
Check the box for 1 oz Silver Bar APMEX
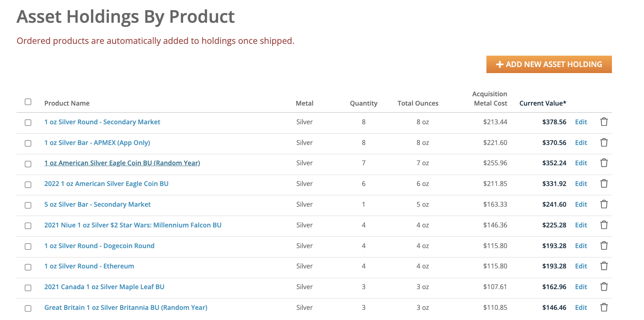(x=28, y=143)
